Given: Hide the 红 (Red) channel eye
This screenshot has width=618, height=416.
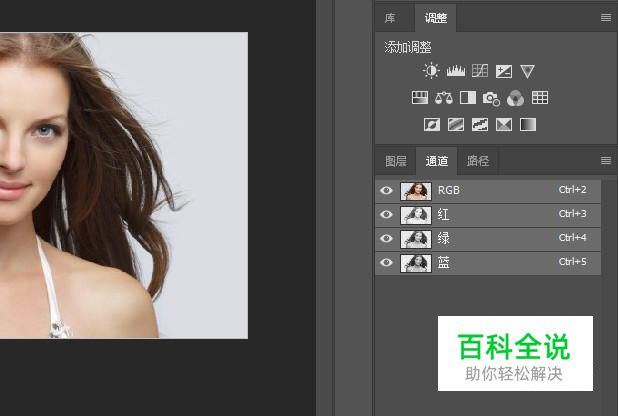Looking at the screenshot, I should 386,215.
